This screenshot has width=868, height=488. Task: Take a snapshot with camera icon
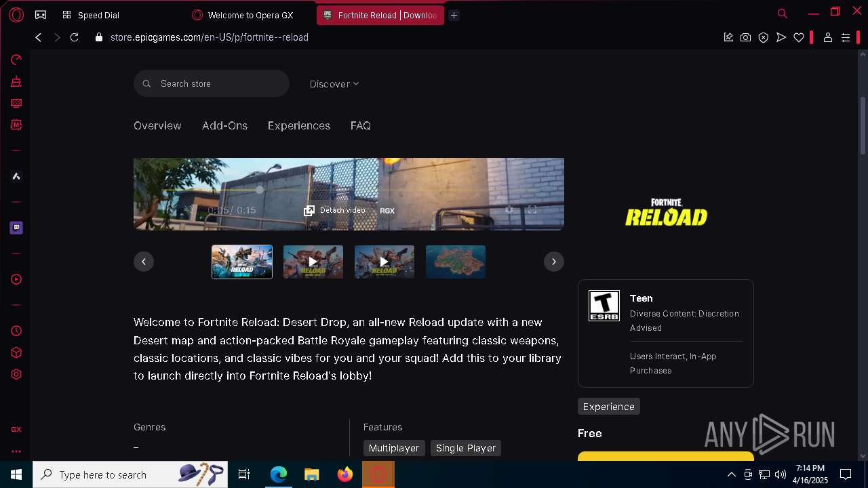click(746, 37)
